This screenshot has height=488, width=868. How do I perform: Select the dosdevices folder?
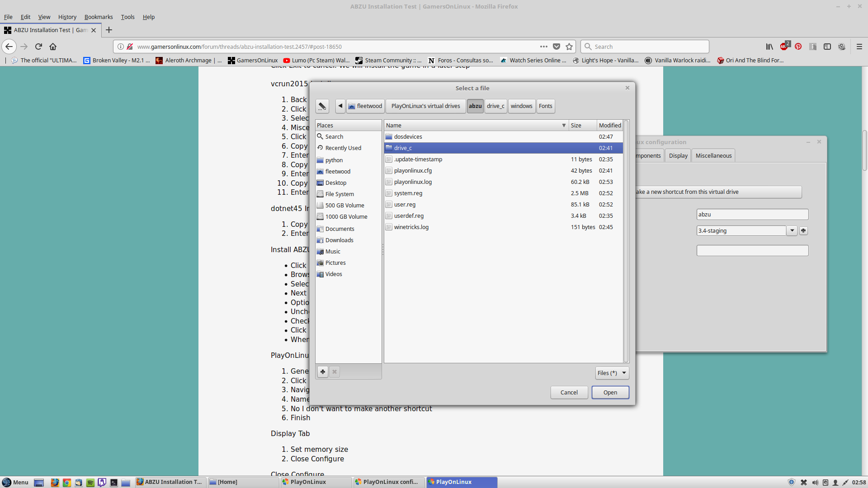tap(504, 136)
